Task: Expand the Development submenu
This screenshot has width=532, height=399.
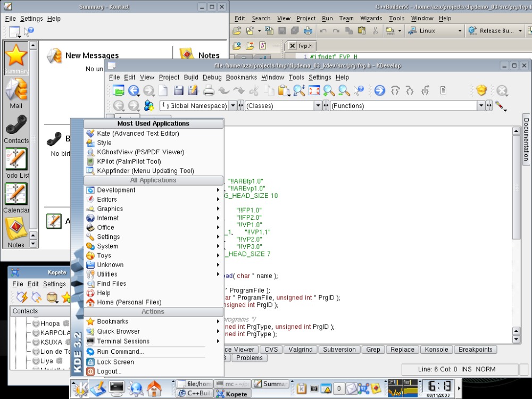Action: click(153, 190)
